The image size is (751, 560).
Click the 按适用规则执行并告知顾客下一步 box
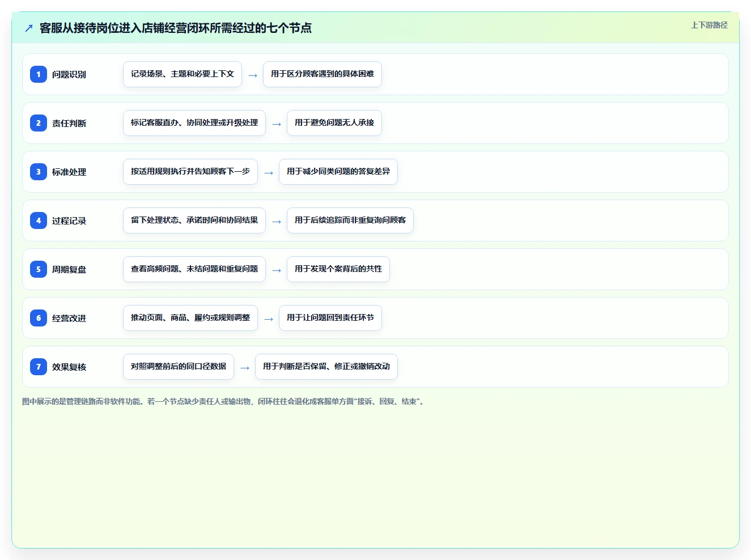click(x=190, y=172)
